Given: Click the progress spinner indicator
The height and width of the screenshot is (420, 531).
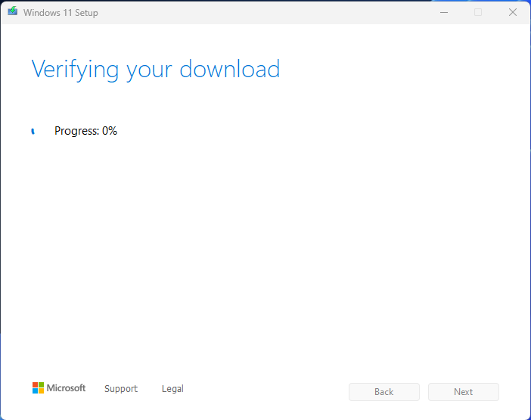Looking at the screenshot, I should click(33, 132).
